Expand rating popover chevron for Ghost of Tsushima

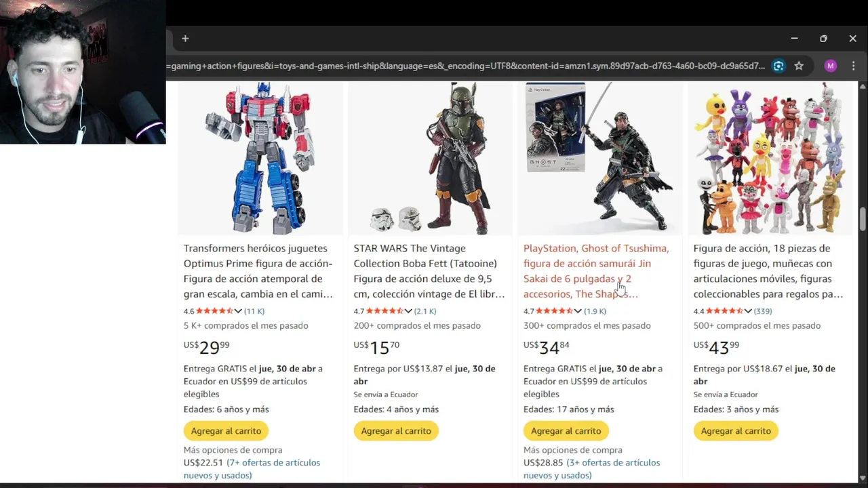(578, 311)
